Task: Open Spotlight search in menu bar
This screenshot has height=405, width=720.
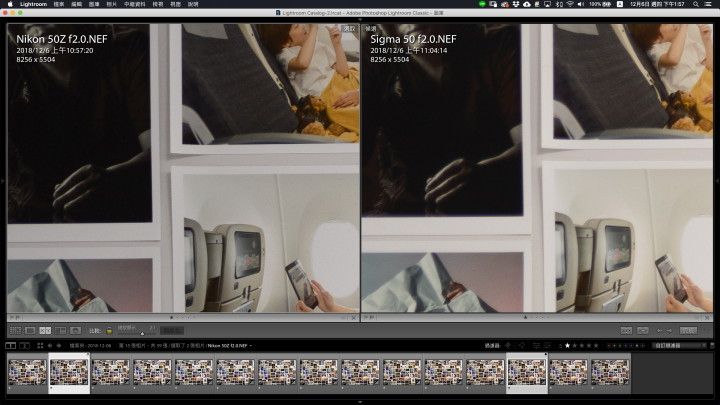Action: (696, 4)
